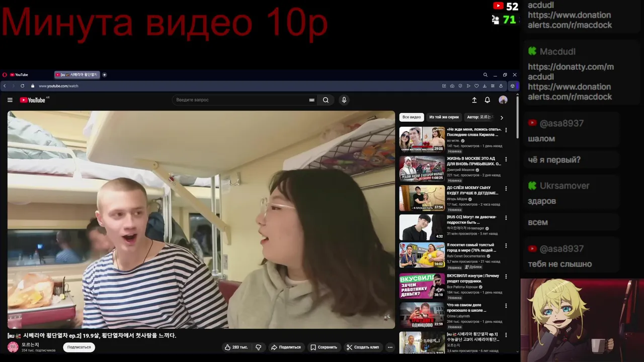Open options for 'ВКУСВИЛЛ изнутри' video
The image size is (644, 362).
coord(506,276)
